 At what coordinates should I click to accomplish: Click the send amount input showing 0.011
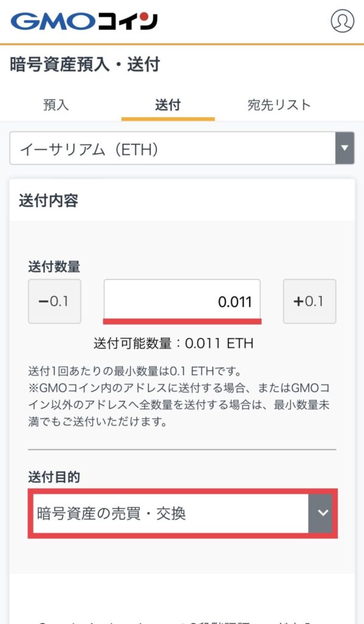tap(182, 299)
